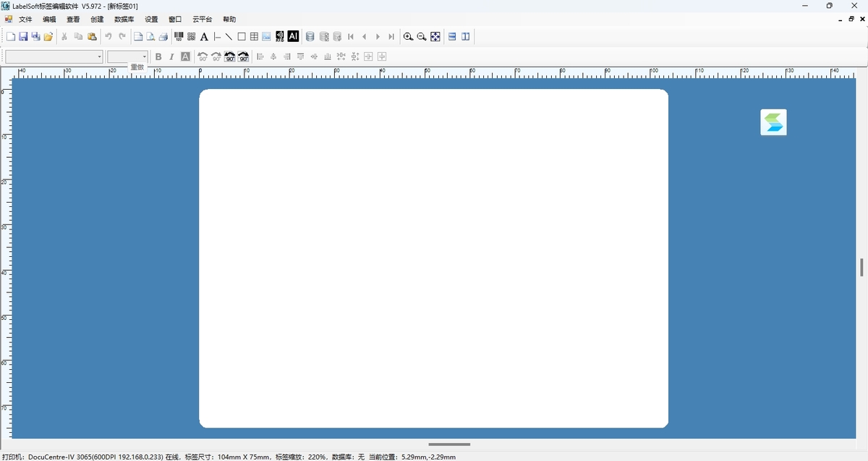Select the diagonal line drawing tool

click(x=229, y=37)
